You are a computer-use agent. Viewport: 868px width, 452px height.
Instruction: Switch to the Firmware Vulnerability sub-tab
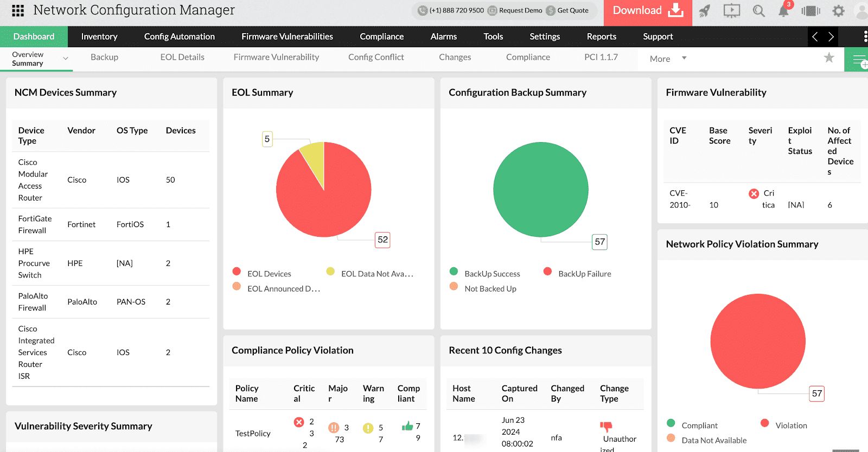(x=276, y=57)
